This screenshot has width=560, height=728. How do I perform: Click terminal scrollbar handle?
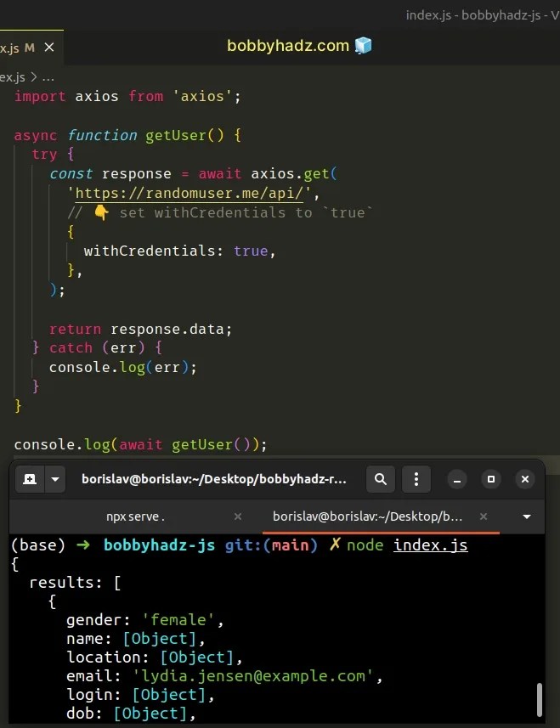click(x=539, y=700)
